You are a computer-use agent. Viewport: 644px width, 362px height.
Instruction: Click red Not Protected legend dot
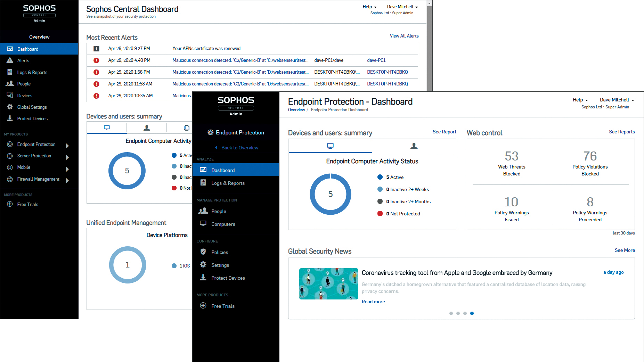[380, 214]
